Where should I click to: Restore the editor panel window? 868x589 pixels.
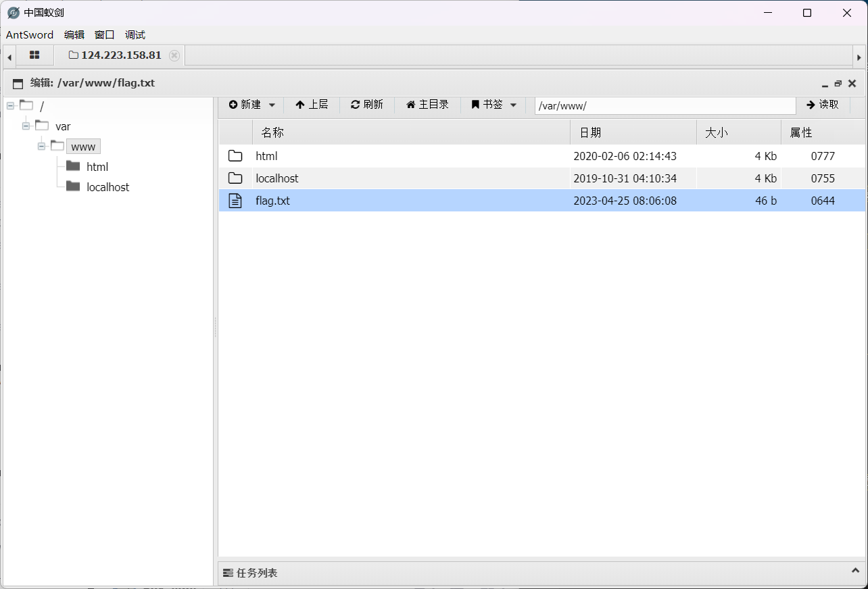tap(838, 84)
